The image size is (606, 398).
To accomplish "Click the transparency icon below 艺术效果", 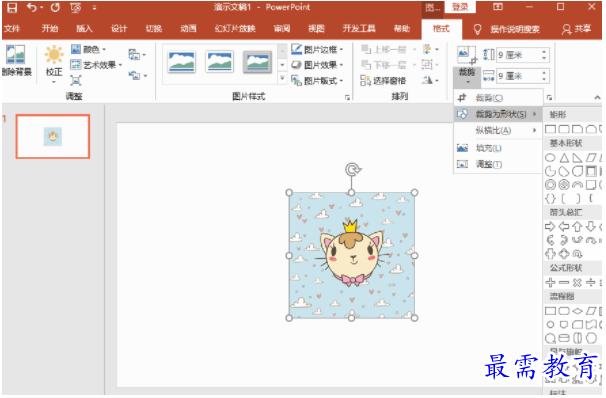I will tap(76, 80).
